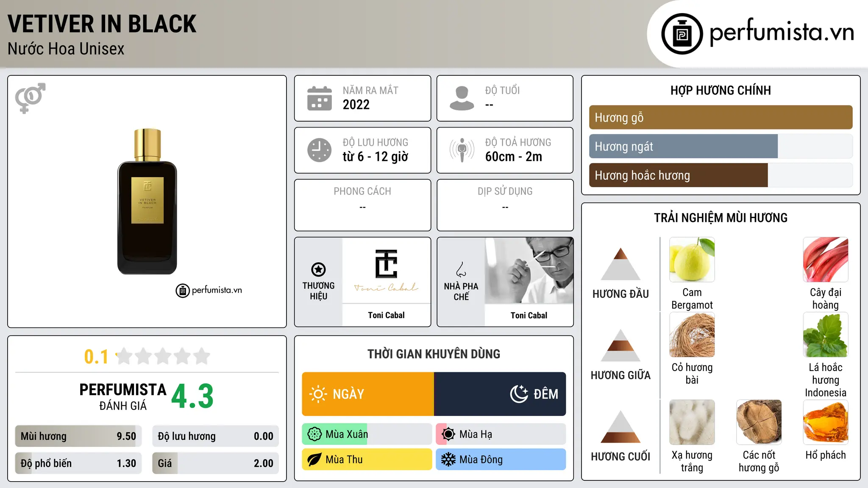Select the Cây đại hoàng note image
Image resolution: width=868 pixels, height=488 pixels.
pyautogui.click(x=826, y=259)
